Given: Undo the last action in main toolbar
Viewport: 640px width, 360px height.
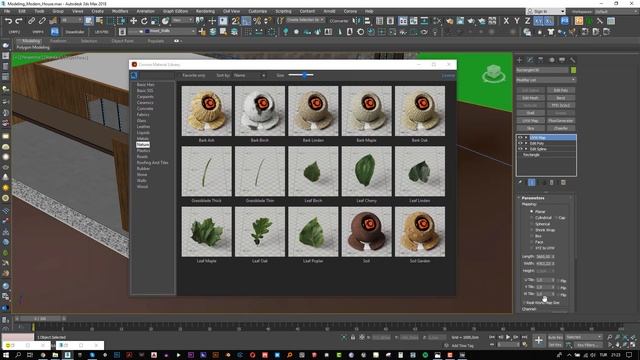Looking at the screenshot, I should (8, 21).
